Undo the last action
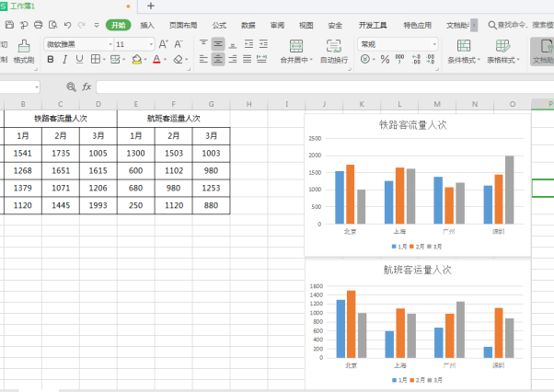Screen dimensions: 554x392 pyautogui.click(x=67, y=25)
